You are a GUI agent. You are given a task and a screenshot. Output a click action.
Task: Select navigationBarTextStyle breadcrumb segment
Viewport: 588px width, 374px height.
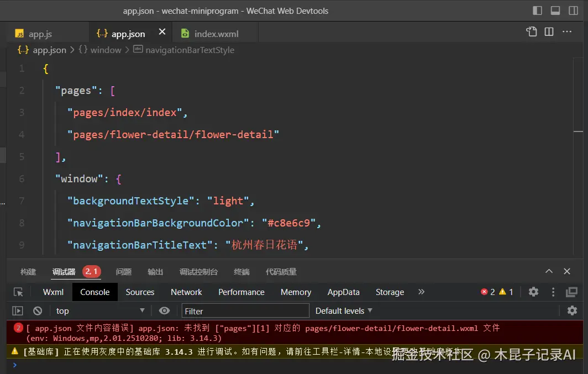tap(190, 50)
